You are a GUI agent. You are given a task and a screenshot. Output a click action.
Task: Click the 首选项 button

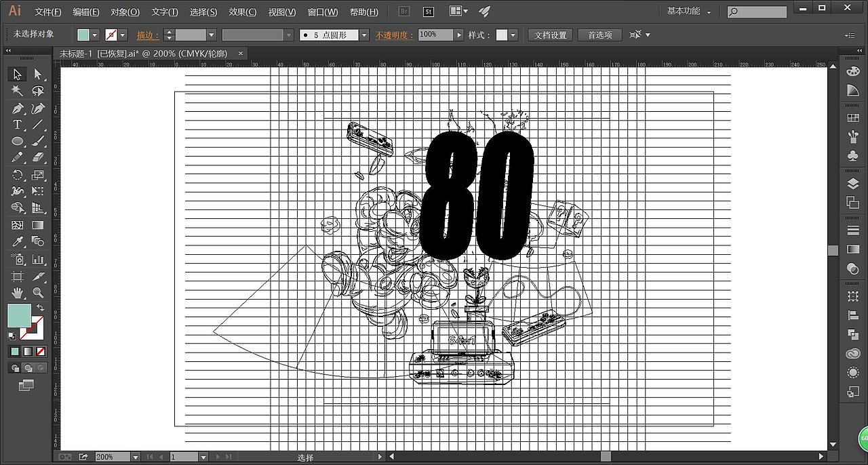click(x=599, y=35)
